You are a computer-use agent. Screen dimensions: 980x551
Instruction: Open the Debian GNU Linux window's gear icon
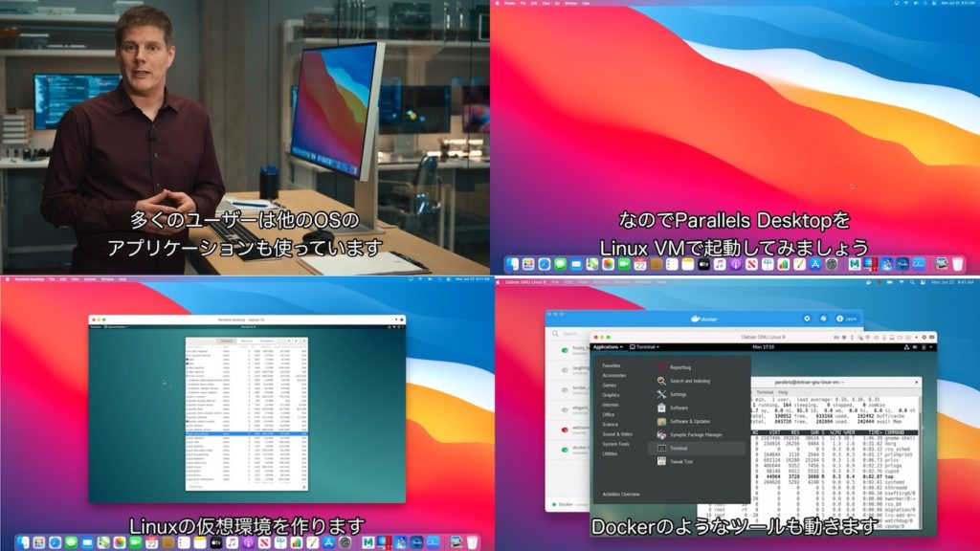[924, 338]
